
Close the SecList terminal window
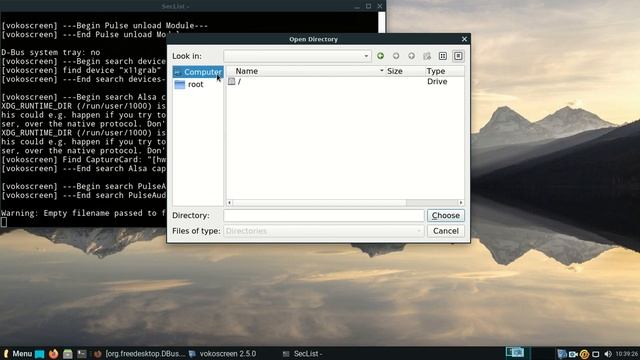point(380,6)
